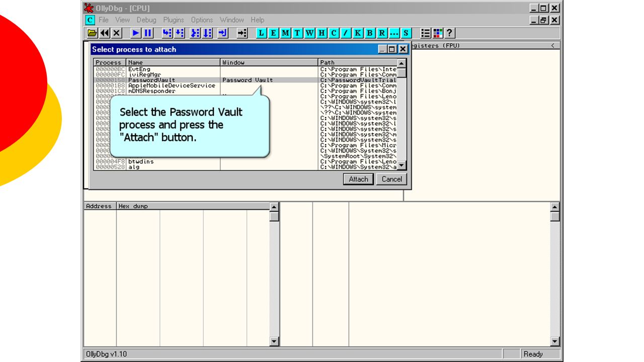Click hex dump pane scroll down arrow
Viewport: 644px width, 362px height.
coord(274,341)
